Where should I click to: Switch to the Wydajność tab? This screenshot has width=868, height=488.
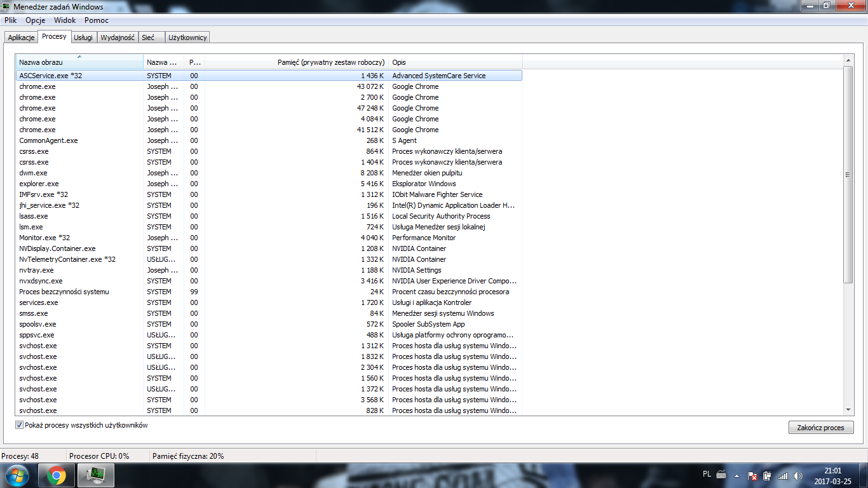118,37
